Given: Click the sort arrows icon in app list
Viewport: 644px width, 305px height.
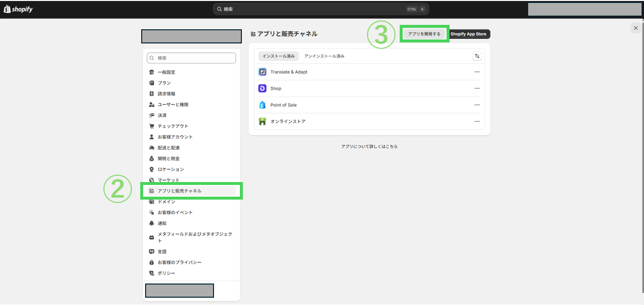Looking at the screenshot, I should click(x=477, y=56).
